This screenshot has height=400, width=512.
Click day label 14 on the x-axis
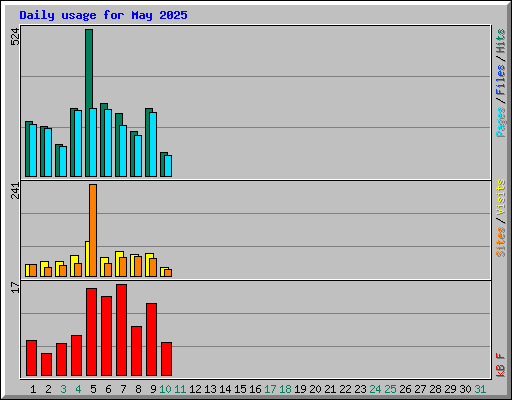point(225,389)
